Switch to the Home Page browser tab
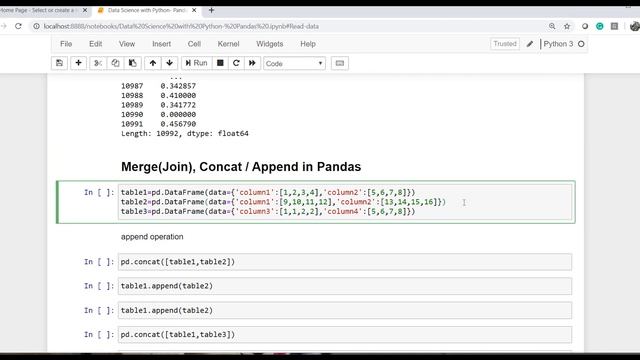The image size is (640, 360). pyautogui.click(x=39, y=10)
